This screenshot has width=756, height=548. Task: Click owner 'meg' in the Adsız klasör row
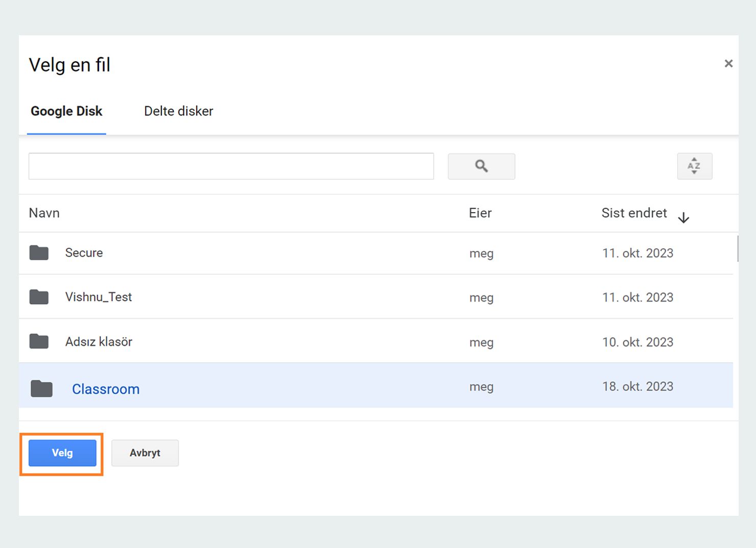click(x=481, y=342)
